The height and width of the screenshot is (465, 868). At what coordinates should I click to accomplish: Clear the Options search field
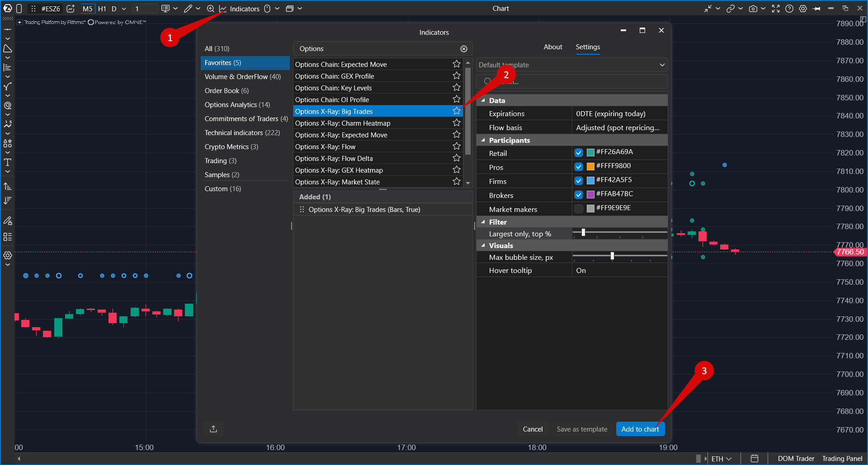464,49
